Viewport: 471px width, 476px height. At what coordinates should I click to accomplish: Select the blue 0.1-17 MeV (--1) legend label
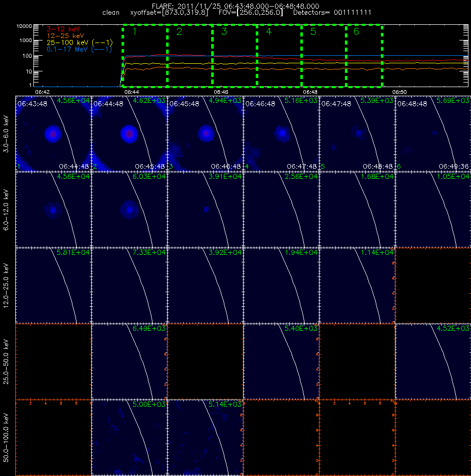[x=79, y=49]
